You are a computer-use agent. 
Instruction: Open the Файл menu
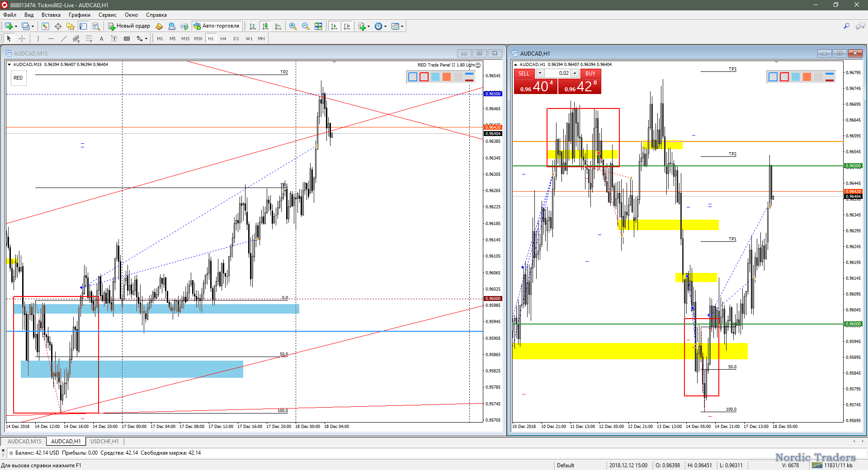click(10, 15)
